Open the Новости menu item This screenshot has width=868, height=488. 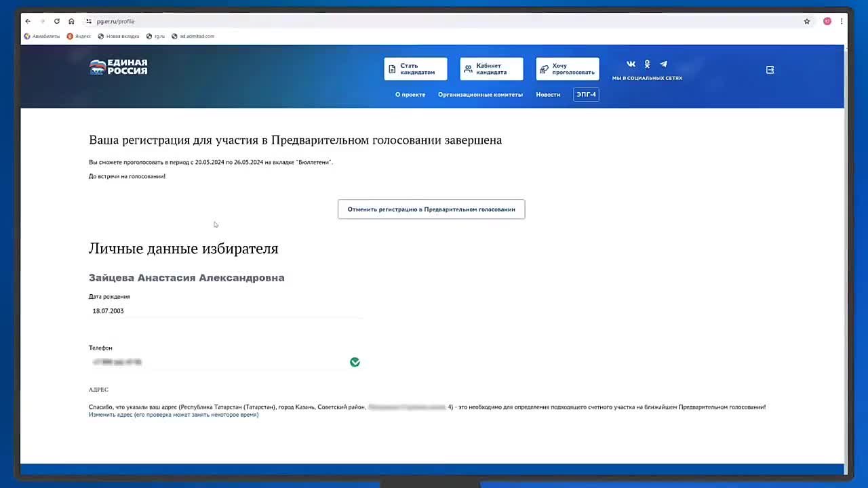click(x=548, y=95)
